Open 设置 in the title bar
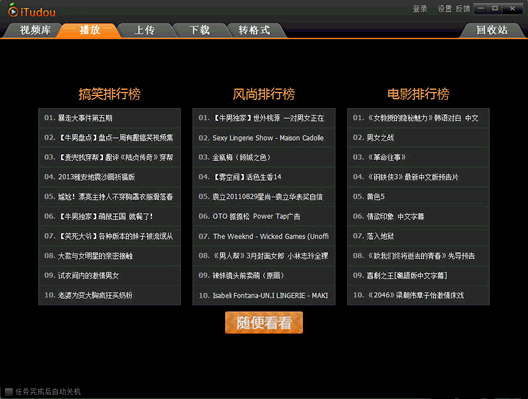This screenshot has height=399, width=528. tap(444, 9)
